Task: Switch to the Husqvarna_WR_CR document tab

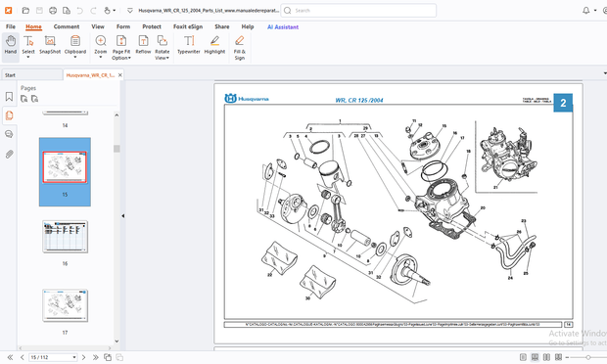Action: (90, 75)
